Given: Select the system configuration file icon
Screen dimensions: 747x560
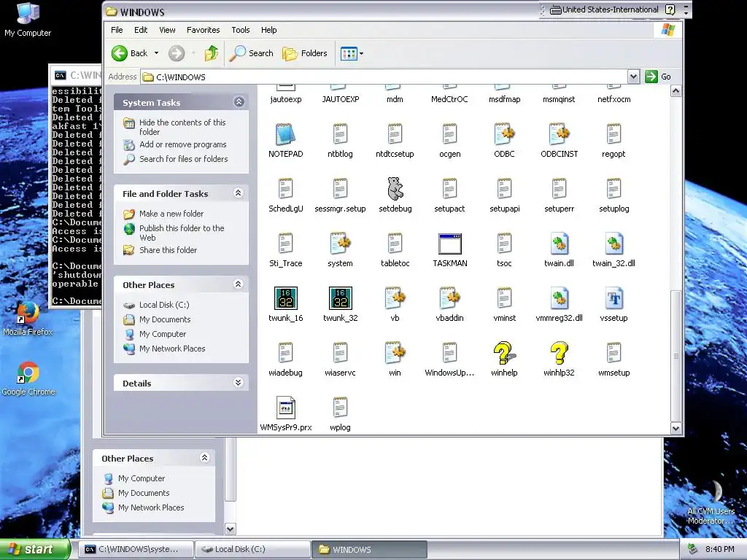Looking at the screenshot, I should click(340, 244).
